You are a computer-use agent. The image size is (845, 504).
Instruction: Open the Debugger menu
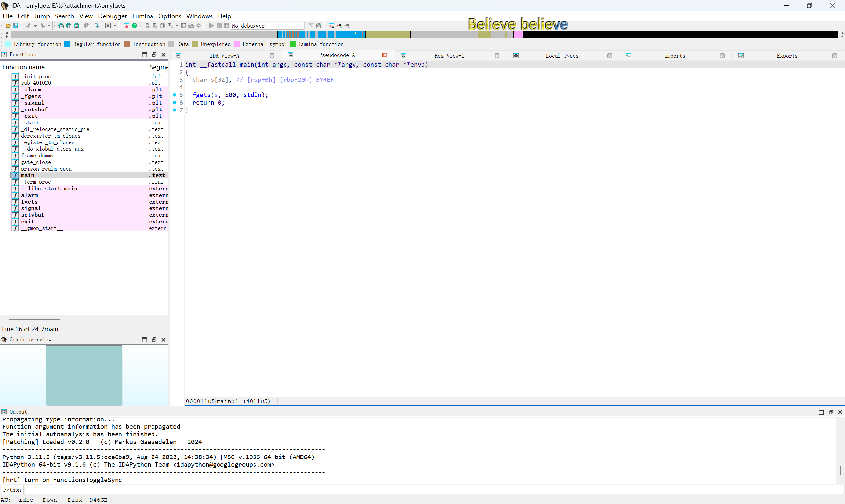point(112,16)
